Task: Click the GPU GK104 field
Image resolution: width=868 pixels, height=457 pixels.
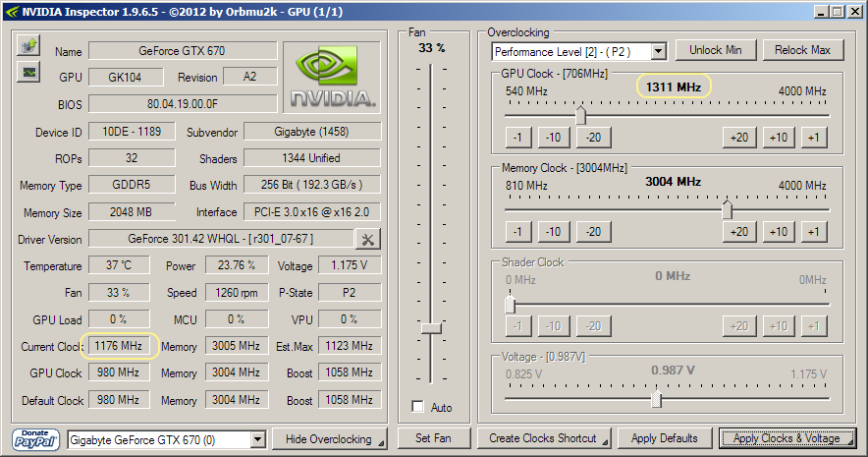Action: [126, 78]
